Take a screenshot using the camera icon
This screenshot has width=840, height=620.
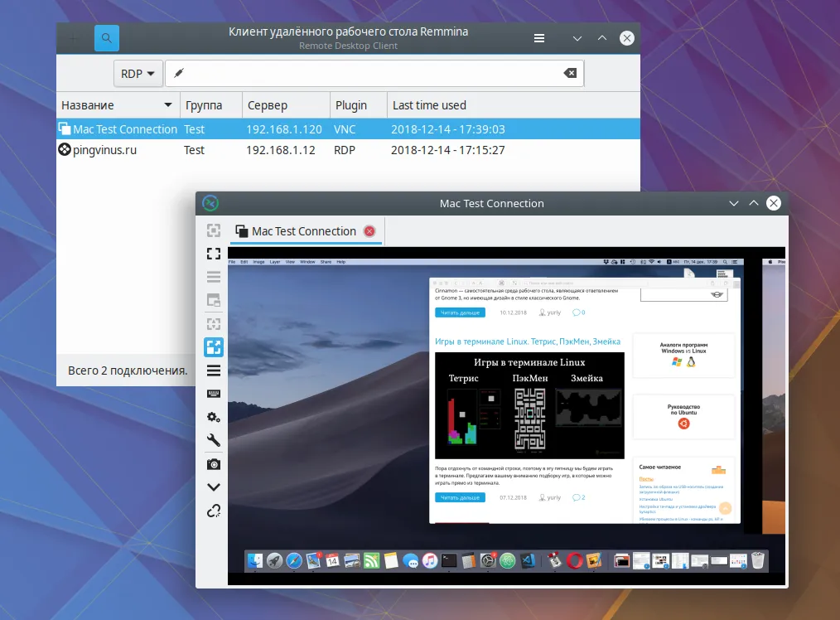(x=214, y=463)
